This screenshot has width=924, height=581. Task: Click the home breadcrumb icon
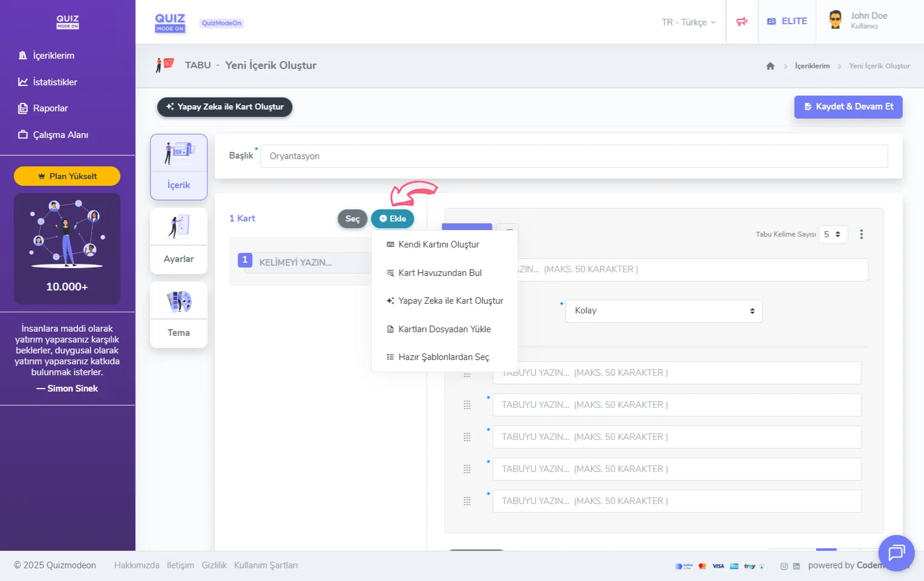click(x=770, y=66)
